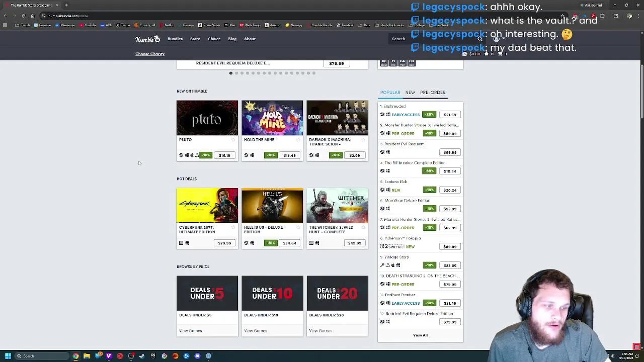
Task: Click the $2.69 price on Daemon X Machina
Action: coord(354,155)
